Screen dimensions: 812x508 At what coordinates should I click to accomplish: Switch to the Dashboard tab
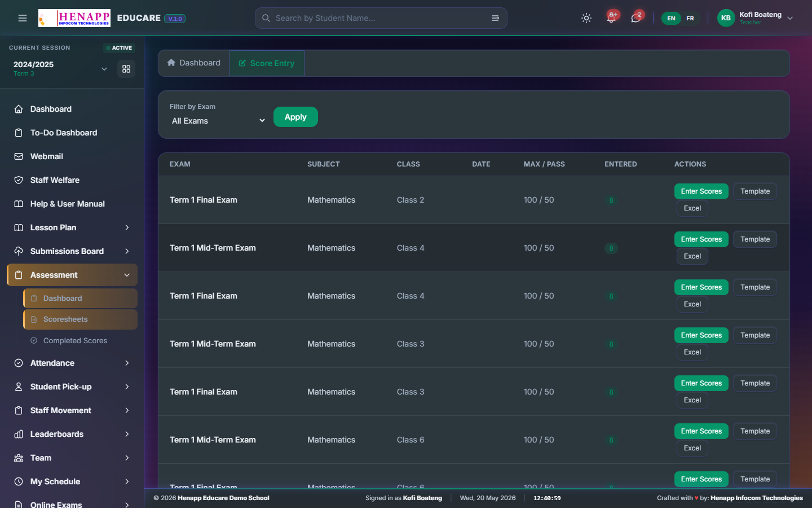[x=194, y=63]
